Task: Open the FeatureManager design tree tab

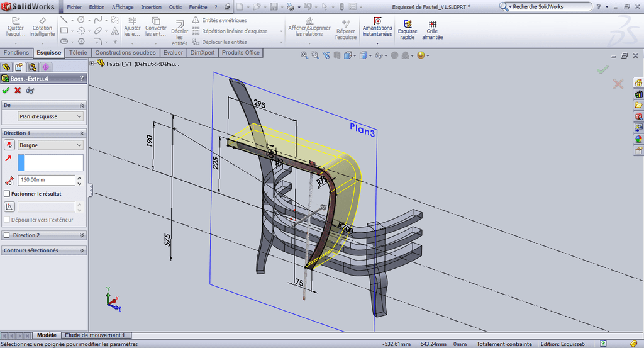Action: pyautogui.click(x=6, y=67)
